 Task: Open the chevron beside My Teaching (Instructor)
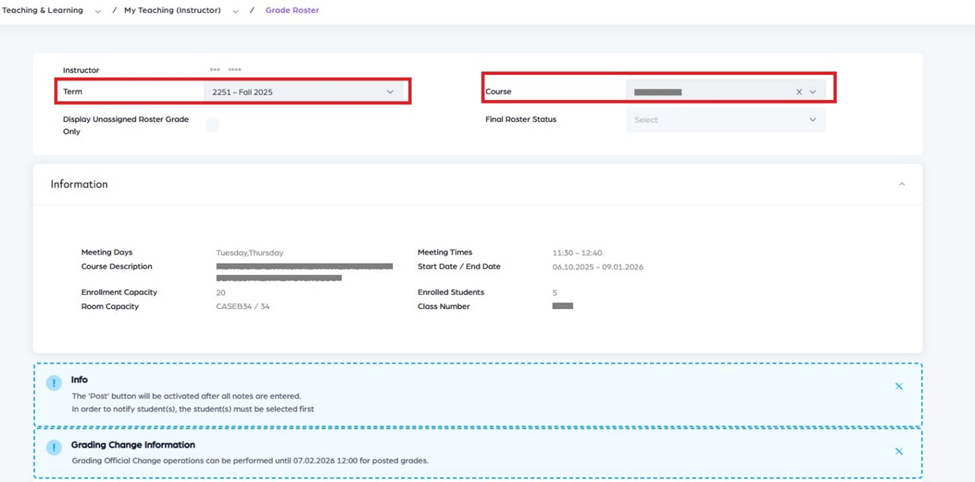(x=235, y=11)
